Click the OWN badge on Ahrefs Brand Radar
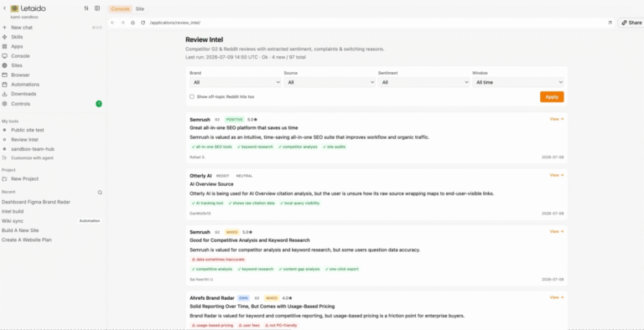 click(x=243, y=298)
